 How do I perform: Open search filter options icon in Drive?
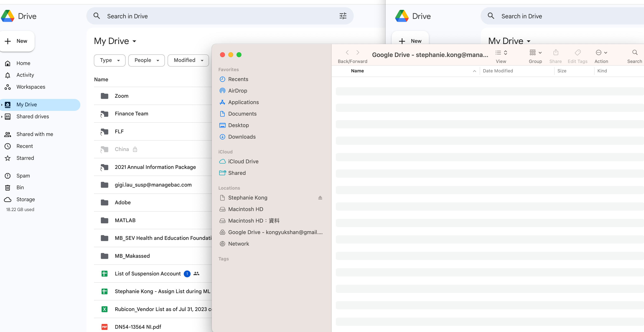point(343,16)
